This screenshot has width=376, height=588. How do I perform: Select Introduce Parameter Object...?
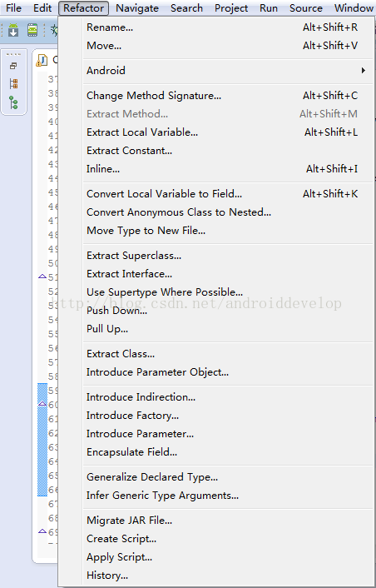coord(222,372)
